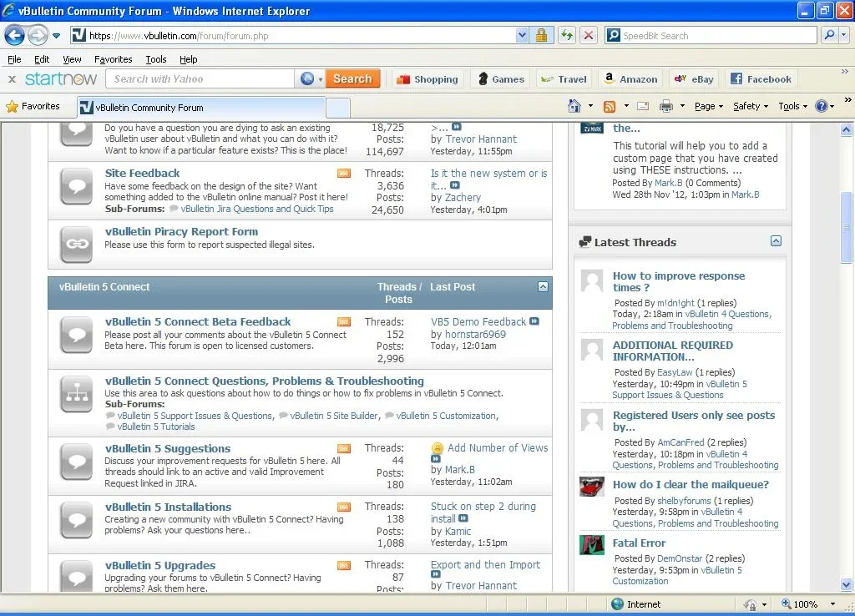Click the magnifier search button
855x616 pixels.
(829, 35)
